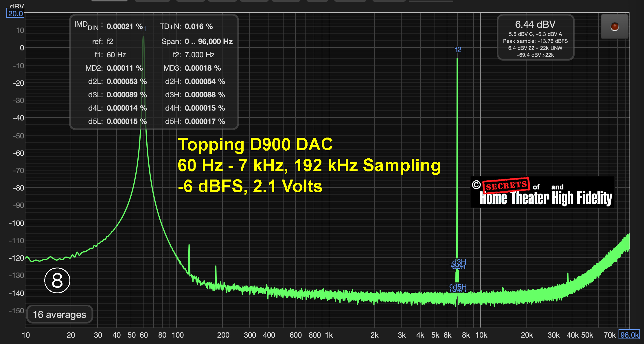Click the circled number 8 icon
This screenshot has height=344, width=644.
pos(57,280)
